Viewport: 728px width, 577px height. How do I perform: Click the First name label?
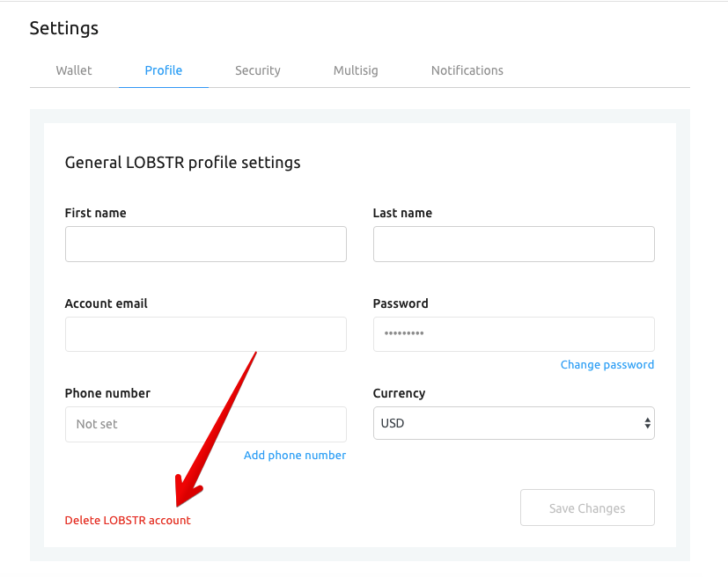click(96, 213)
